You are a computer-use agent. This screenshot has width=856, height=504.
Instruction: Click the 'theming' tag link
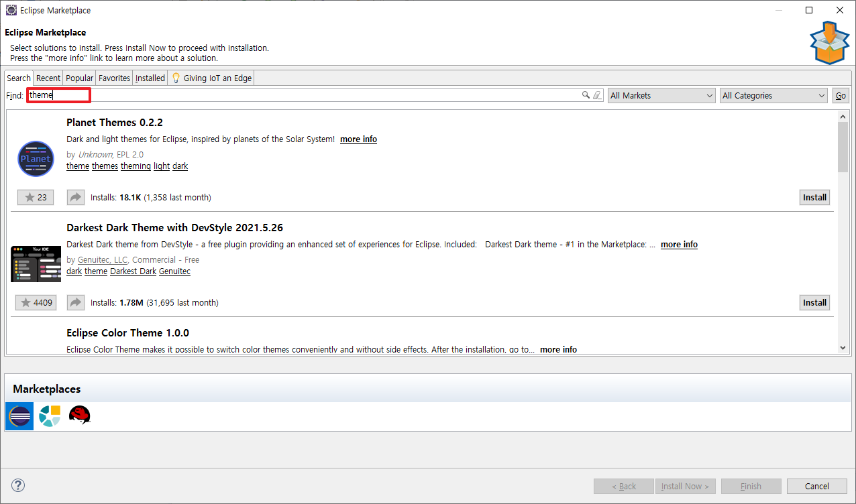(x=136, y=166)
